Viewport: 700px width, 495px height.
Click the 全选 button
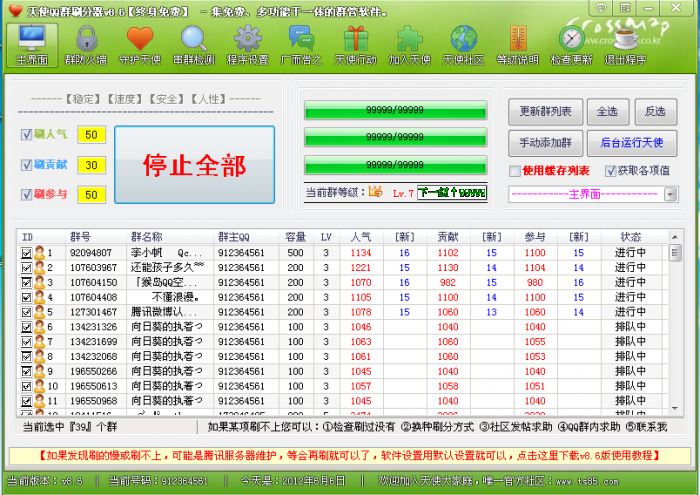point(608,112)
